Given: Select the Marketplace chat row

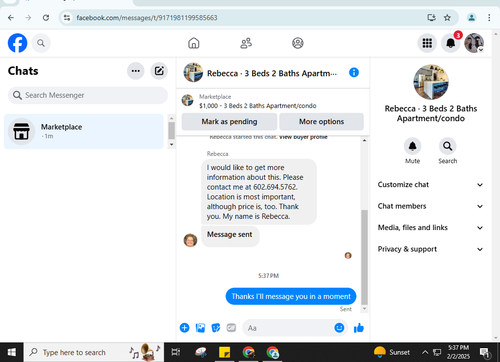Looking at the screenshot, I should pos(84,131).
